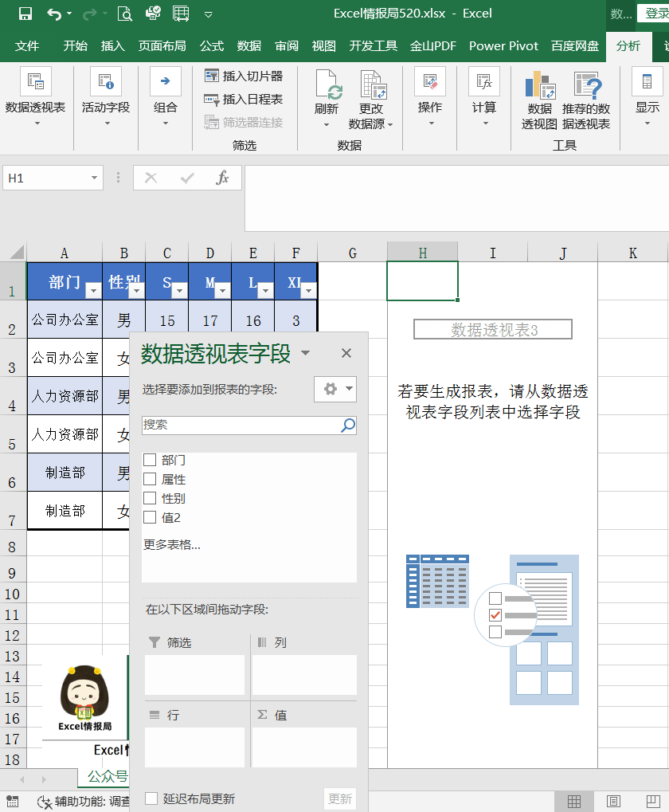Screen dimensions: 669x812
Task: Click the 更多表格... link
Action: click(172, 545)
